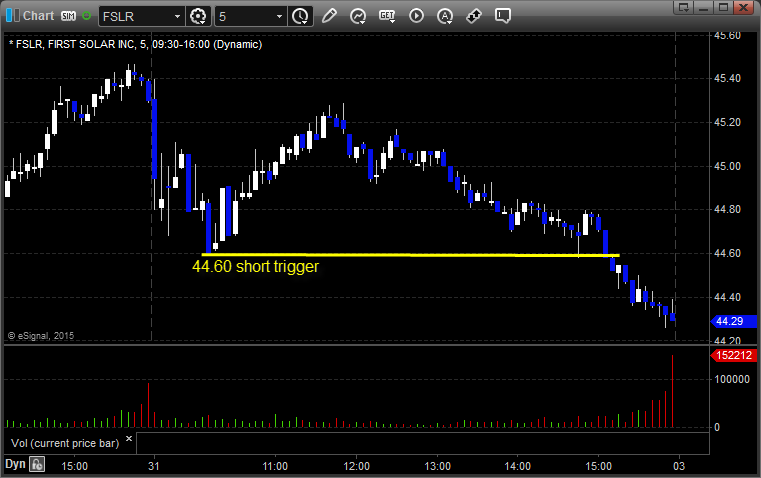This screenshot has height=478, width=761.
Task: Minimize the chart window
Action: [703, 7]
